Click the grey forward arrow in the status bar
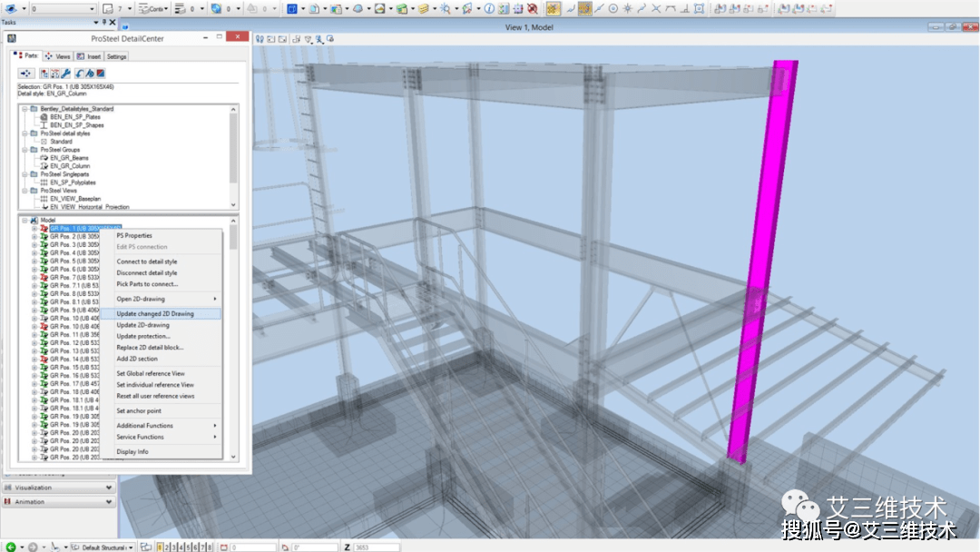Viewport: 980px width, 552px height. tap(33, 547)
